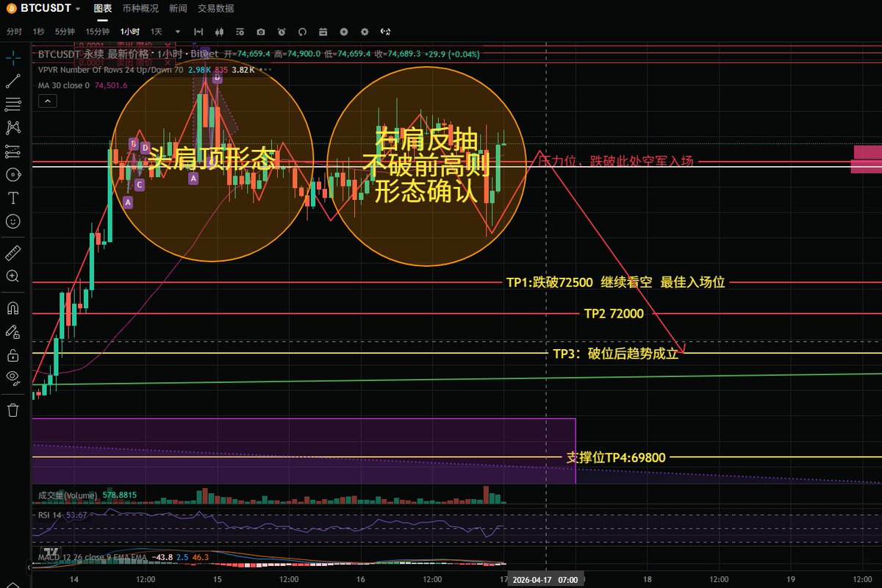Click trash icon to remove drawings

tap(12, 410)
